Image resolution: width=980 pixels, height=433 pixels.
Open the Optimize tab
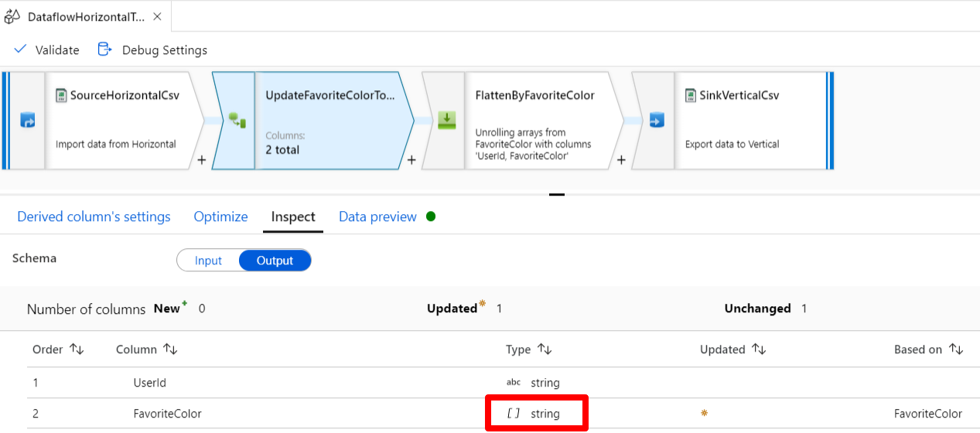click(x=220, y=216)
